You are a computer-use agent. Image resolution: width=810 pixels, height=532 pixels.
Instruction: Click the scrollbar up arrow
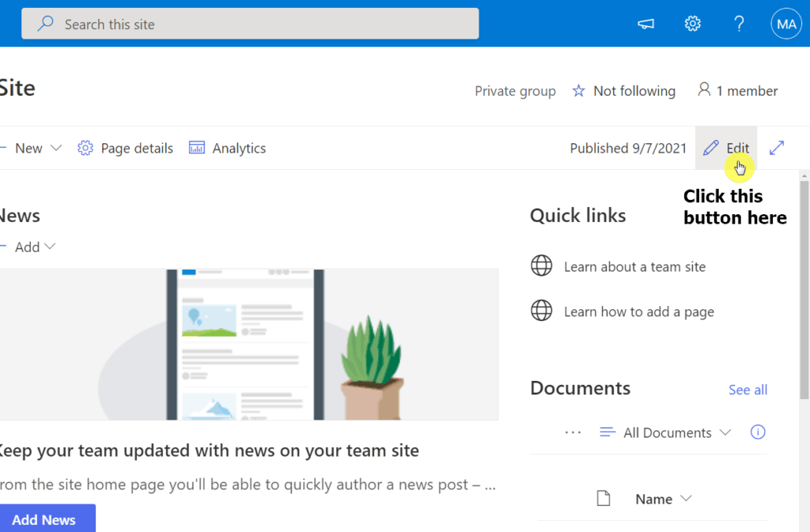coord(804,175)
